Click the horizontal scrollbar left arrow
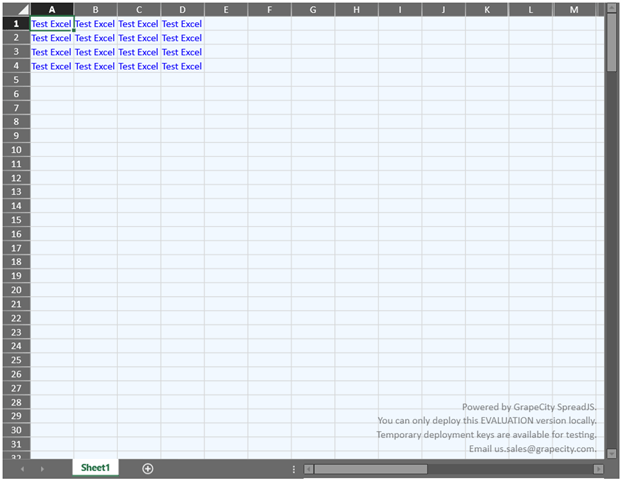 point(308,469)
